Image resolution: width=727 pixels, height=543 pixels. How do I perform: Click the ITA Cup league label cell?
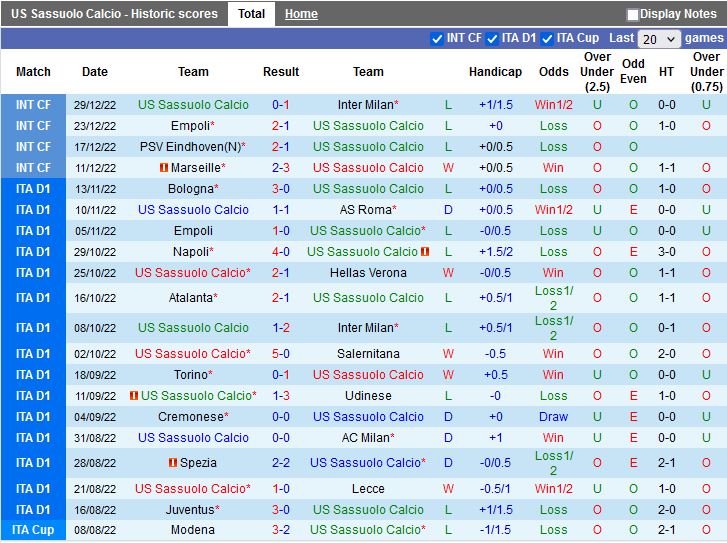pyautogui.click(x=33, y=531)
